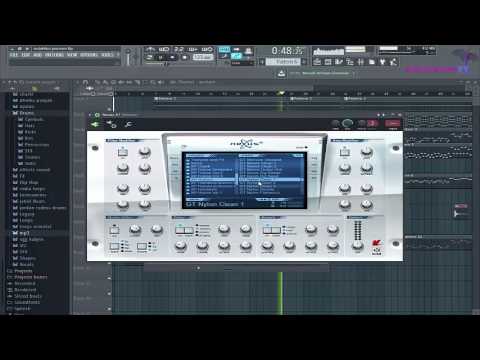Select the pencil draw tool in playlist toolbar

tap(97, 82)
